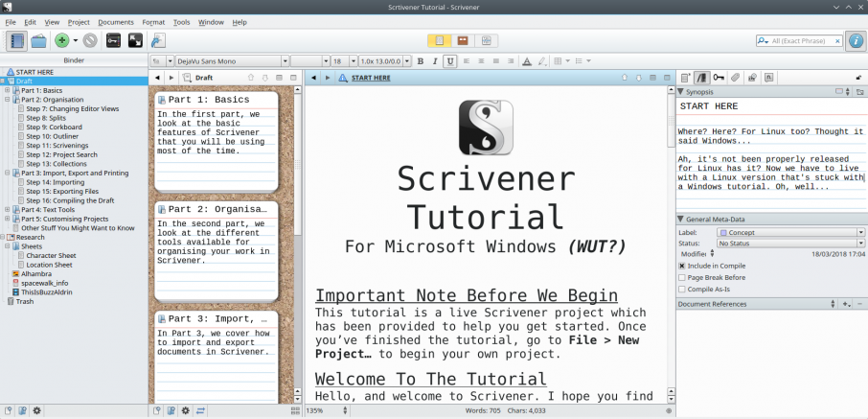Toggle horizontal split in START HERE editor header

(x=652, y=78)
